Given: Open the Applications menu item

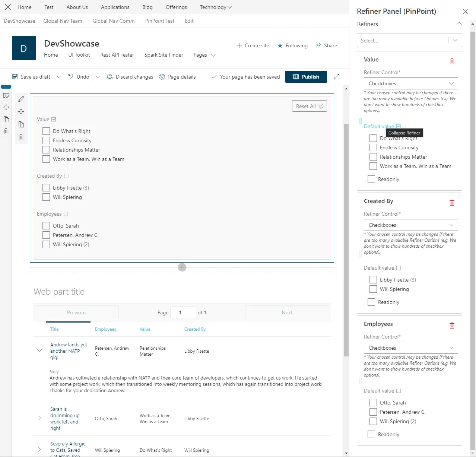Looking at the screenshot, I should [115, 7].
